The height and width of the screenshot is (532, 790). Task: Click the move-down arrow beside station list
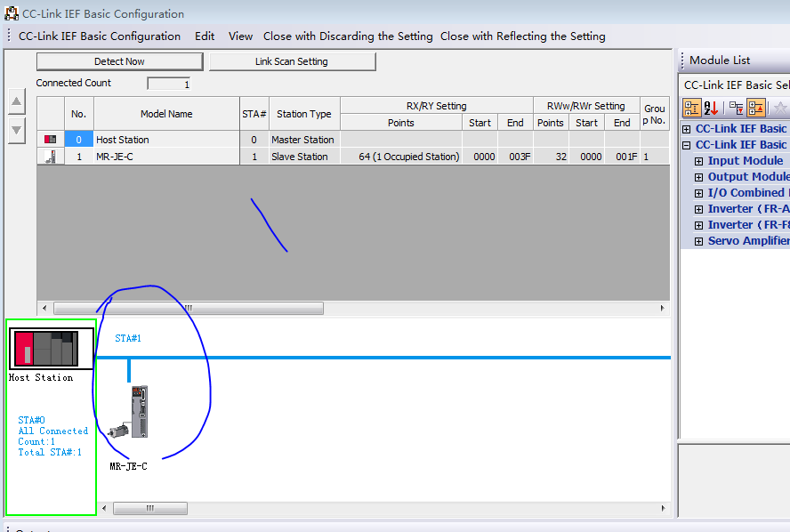click(17, 130)
